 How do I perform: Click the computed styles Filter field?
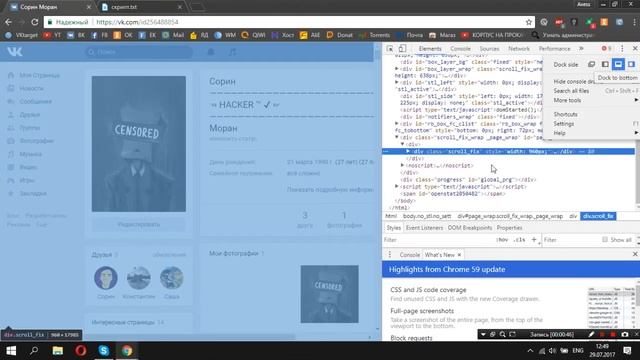tap(571, 240)
